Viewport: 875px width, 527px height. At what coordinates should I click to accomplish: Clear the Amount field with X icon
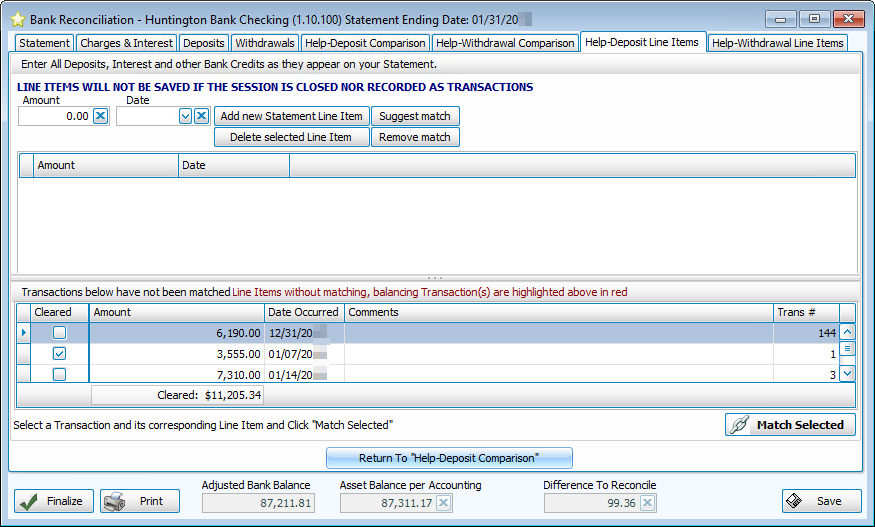tap(100, 116)
